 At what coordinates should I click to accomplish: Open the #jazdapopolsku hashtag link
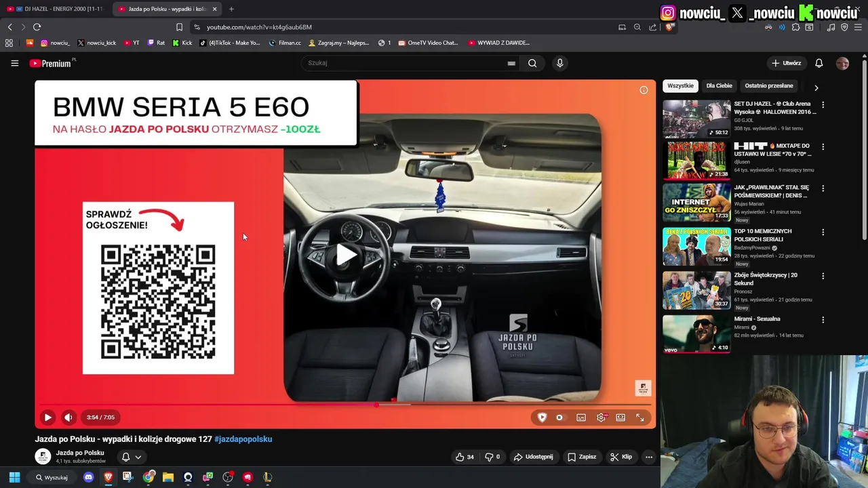243,439
